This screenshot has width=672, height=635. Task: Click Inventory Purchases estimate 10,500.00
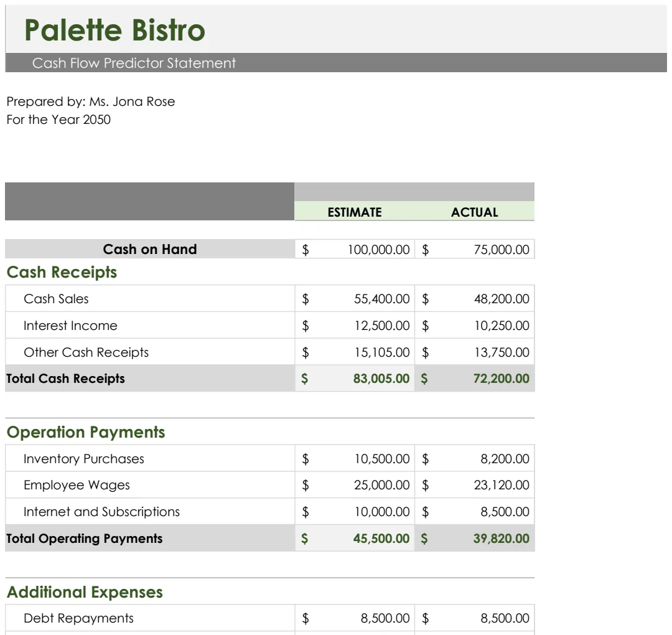tap(355, 459)
